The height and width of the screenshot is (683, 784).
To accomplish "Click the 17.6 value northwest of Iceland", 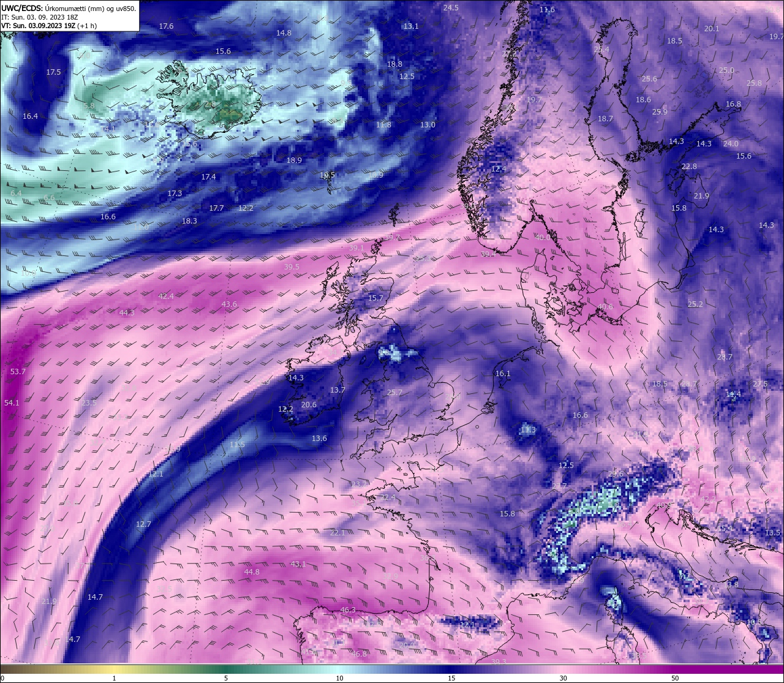I will point(166,26).
